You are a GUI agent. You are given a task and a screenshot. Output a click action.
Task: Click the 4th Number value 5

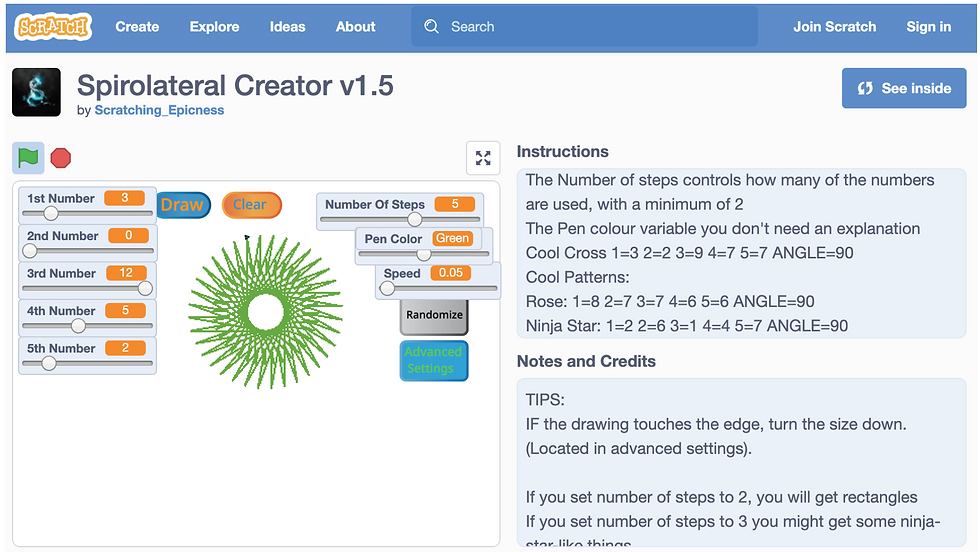(x=125, y=311)
